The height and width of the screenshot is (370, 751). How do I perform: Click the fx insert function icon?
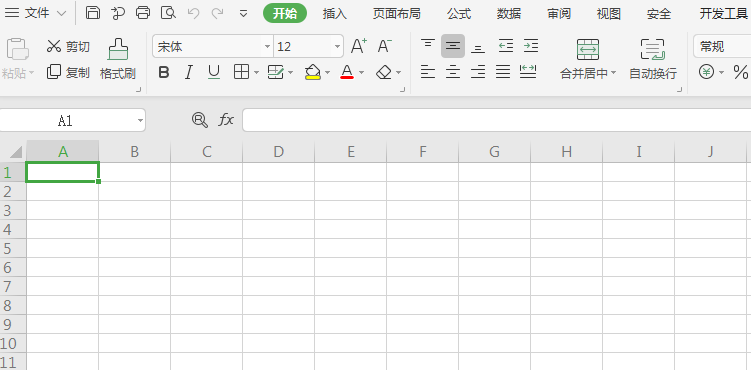(x=226, y=120)
